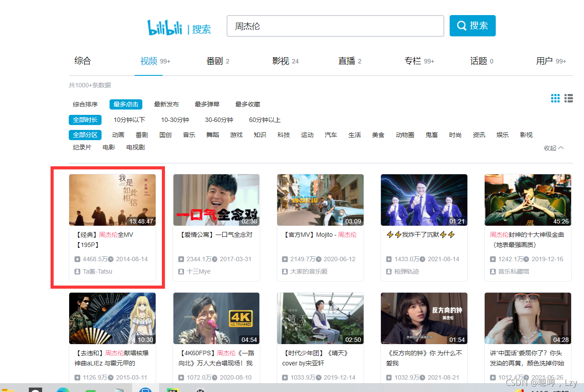584x392 pixels.
Task: Filter by 生活 category
Action: (x=355, y=135)
